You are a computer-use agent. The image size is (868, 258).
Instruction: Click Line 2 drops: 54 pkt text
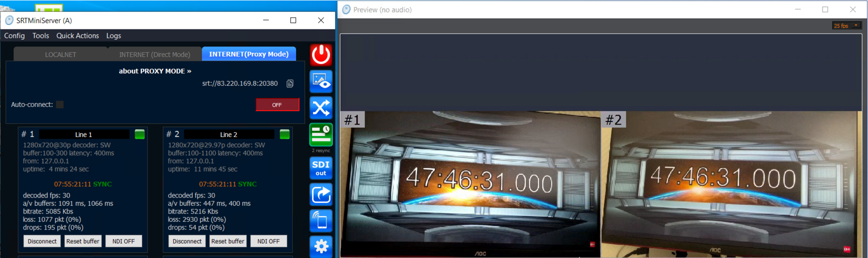pos(196,227)
